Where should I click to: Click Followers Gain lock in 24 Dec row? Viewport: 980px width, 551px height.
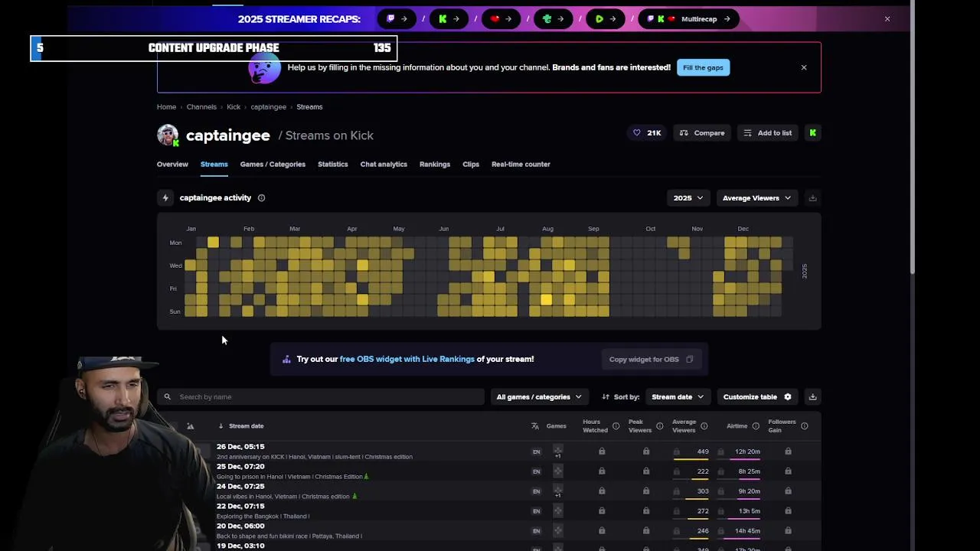(x=788, y=491)
